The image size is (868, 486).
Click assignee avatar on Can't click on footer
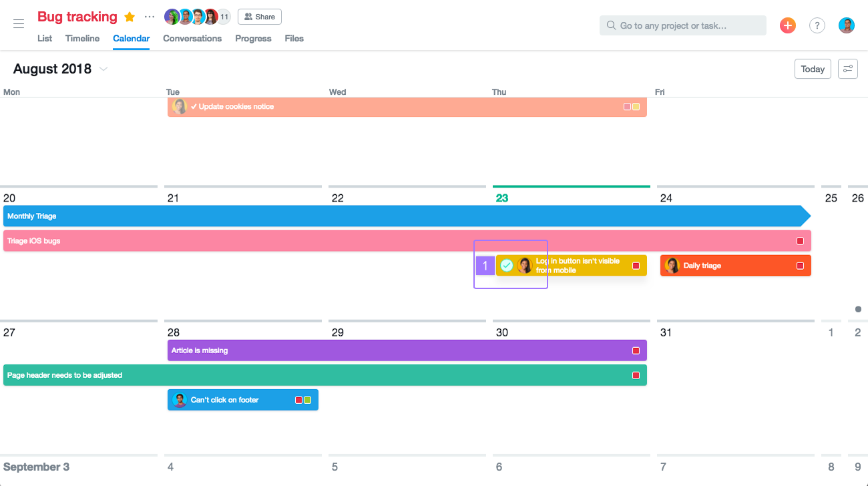tap(180, 400)
